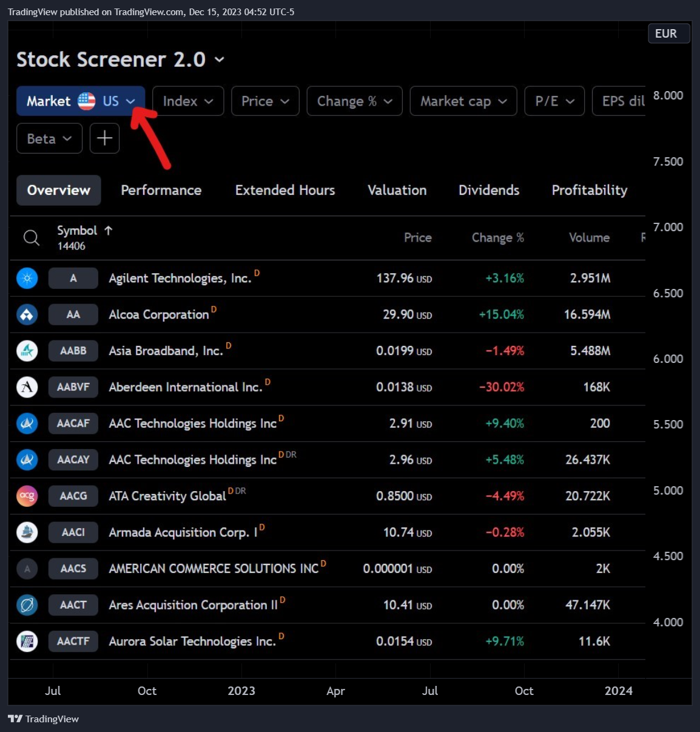Image resolution: width=700 pixels, height=732 pixels.
Task: Click Aberdeen International Inc. name
Action: pyautogui.click(x=186, y=387)
